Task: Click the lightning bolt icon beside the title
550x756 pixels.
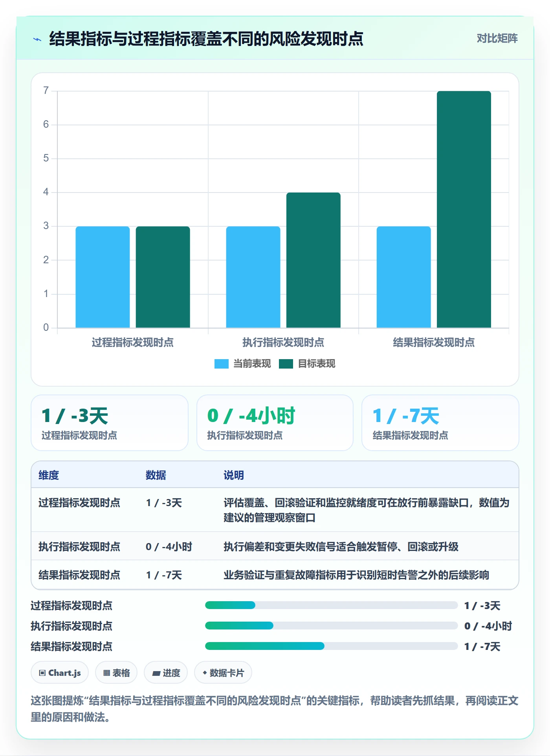Action: pos(37,39)
